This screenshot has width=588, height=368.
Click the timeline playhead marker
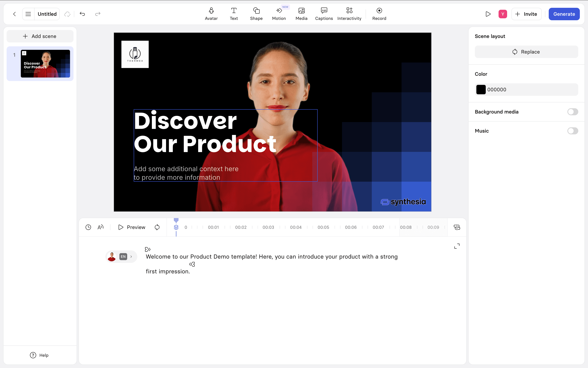pos(176,220)
